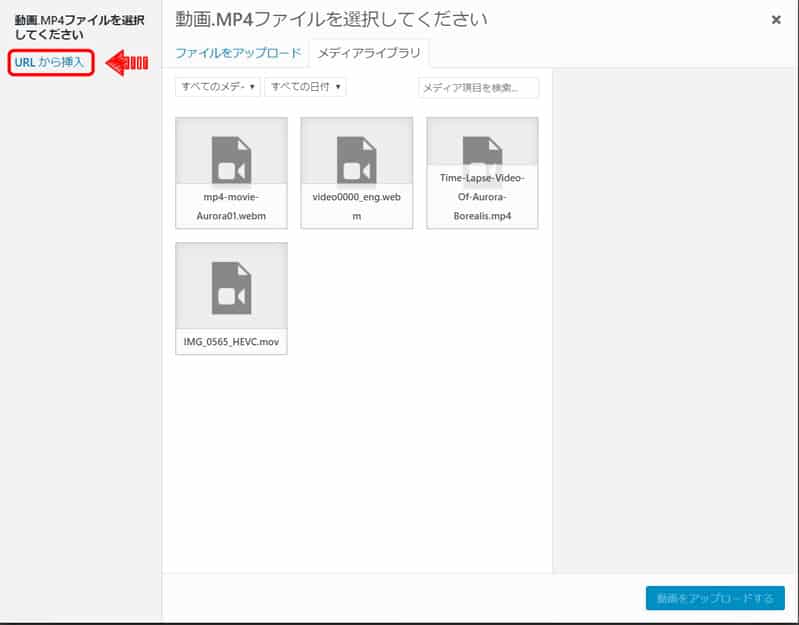Click the video0000_eng.webm video file icon

[x=357, y=158]
